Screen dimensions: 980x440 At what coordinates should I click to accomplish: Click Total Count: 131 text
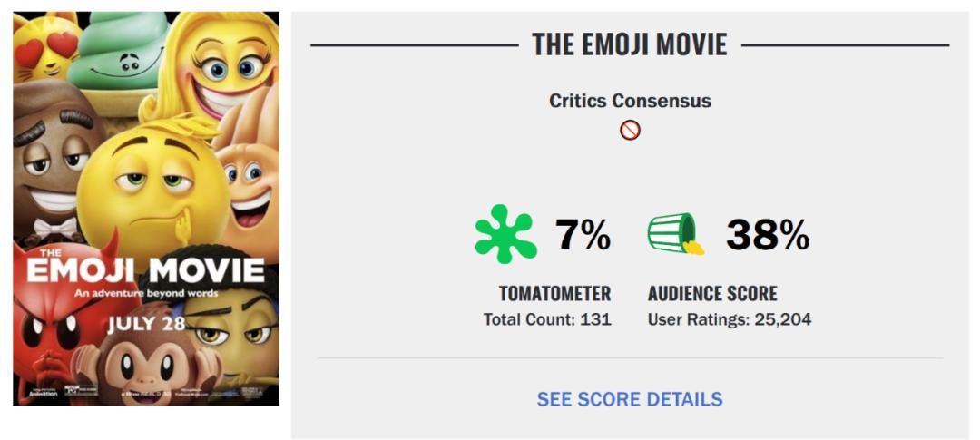(547, 319)
